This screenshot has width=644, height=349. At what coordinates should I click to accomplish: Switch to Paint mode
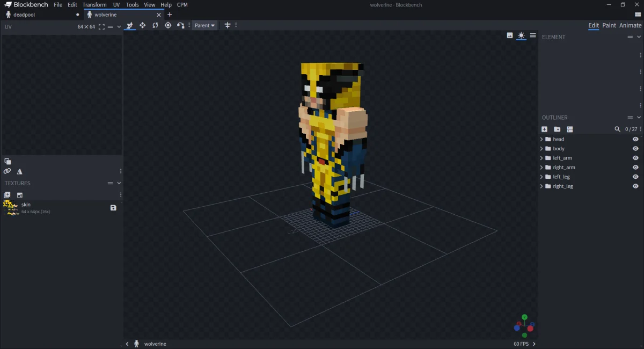(x=609, y=25)
